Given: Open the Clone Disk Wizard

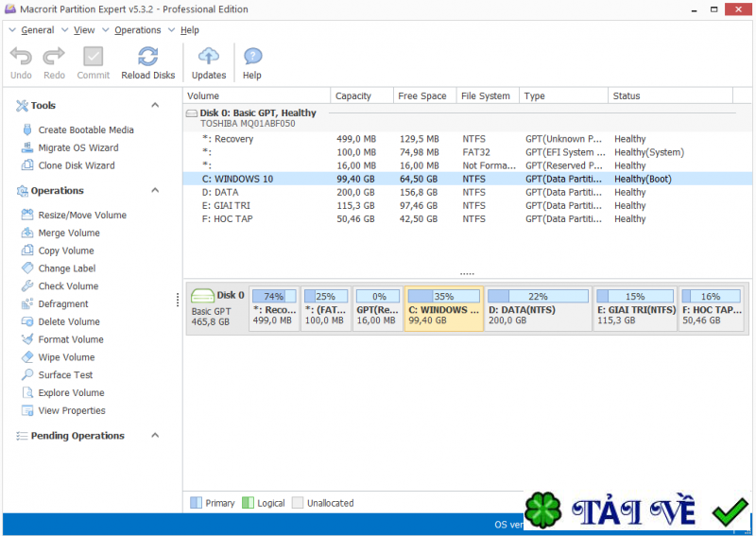Looking at the screenshot, I should click(68, 165).
